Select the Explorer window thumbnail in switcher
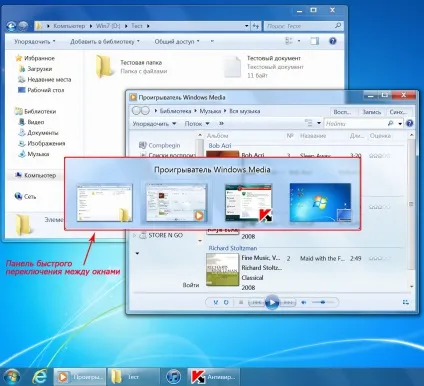 click(104, 203)
